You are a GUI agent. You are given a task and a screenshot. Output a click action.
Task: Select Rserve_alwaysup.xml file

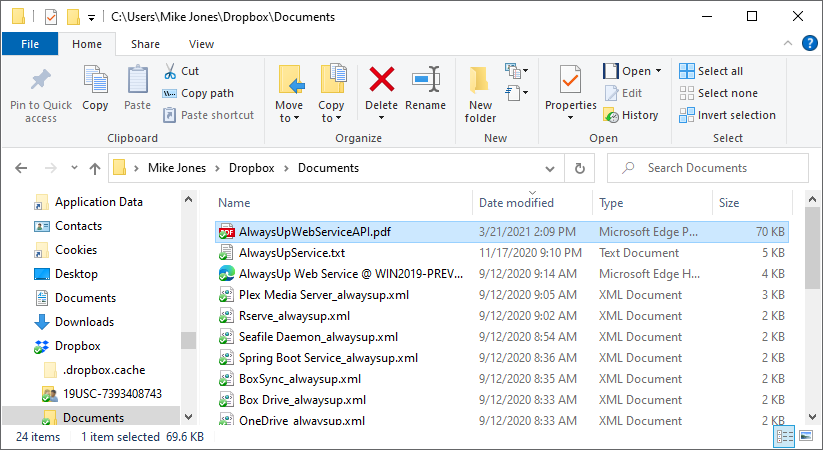click(502, 316)
